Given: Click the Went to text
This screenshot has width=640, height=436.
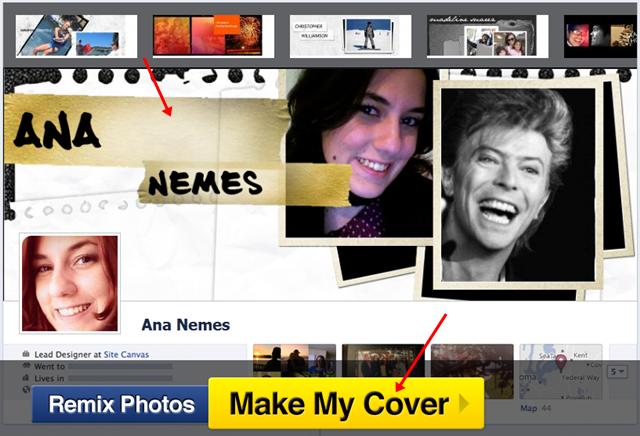Looking at the screenshot, I should point(49,366).
